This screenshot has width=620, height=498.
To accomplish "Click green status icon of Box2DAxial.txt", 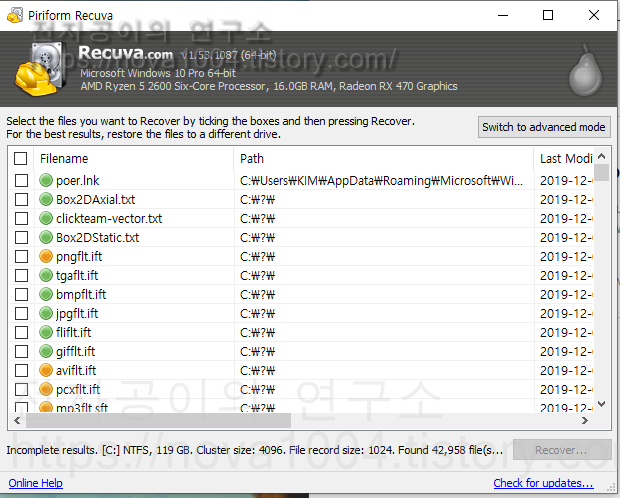I will pyautogui.click(x=46, y=199).
